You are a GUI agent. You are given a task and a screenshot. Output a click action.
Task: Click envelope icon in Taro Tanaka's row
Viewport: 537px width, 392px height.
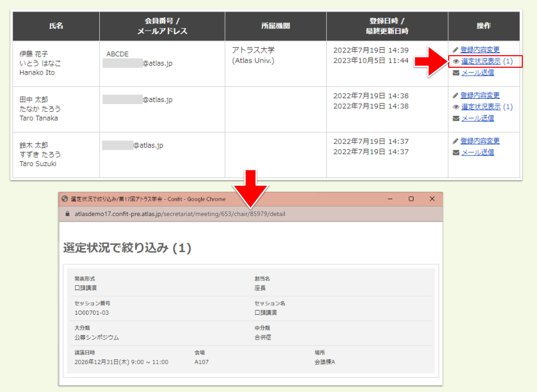tap(456, 119)
